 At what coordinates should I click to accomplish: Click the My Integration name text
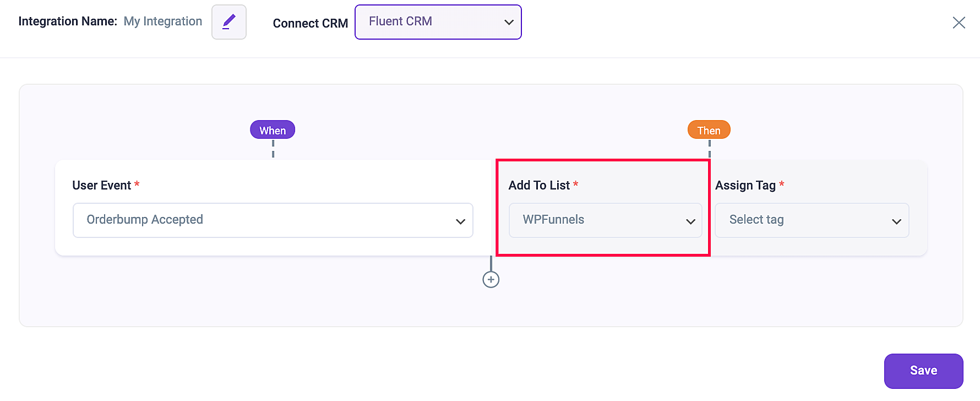click(x=163, y=21)
